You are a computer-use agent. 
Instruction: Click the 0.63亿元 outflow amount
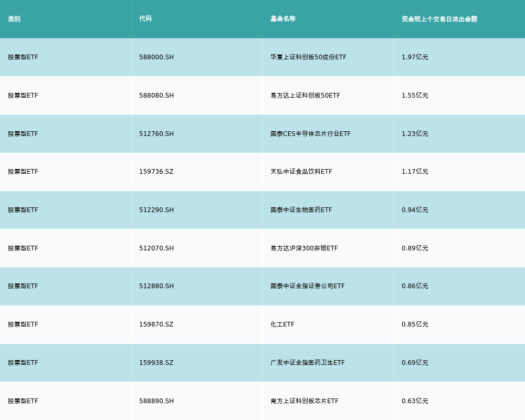coord(415,401)
